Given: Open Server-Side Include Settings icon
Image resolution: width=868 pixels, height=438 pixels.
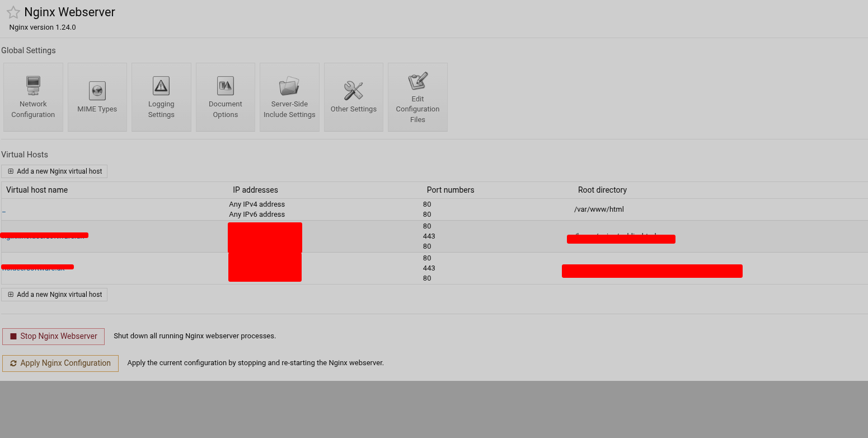Looking at the screenshot, I should click(x=289, y=97).
